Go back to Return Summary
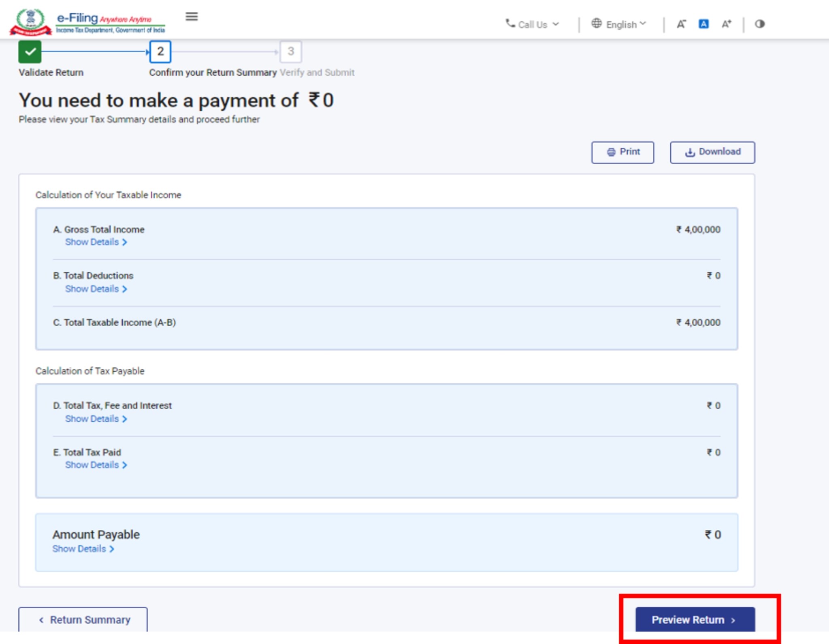Image resolution: width=829 pixels, height=644 pixels. (x=83, y=620)
